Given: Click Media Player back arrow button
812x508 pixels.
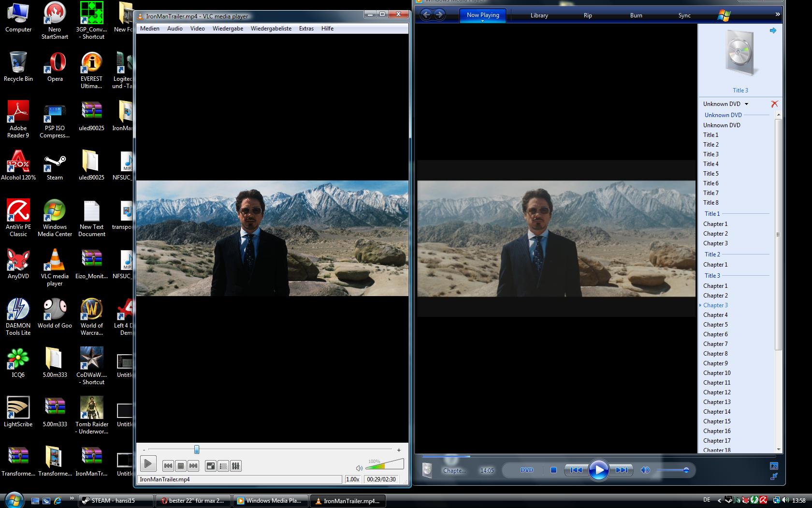Looking at the screenshot, I should pos(426,15).
